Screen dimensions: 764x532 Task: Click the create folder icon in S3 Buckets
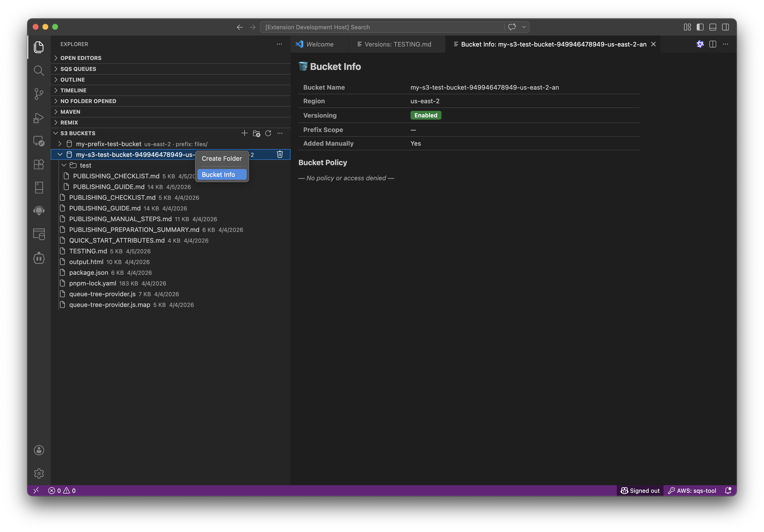(x=256, y=133)
